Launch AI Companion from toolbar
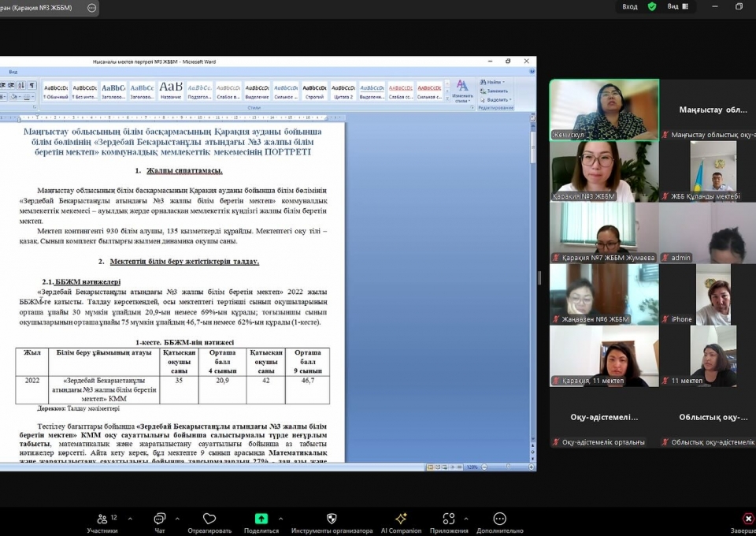Image resolution: width=756 pixels, height=536 pixels. [x=401, y=523]
